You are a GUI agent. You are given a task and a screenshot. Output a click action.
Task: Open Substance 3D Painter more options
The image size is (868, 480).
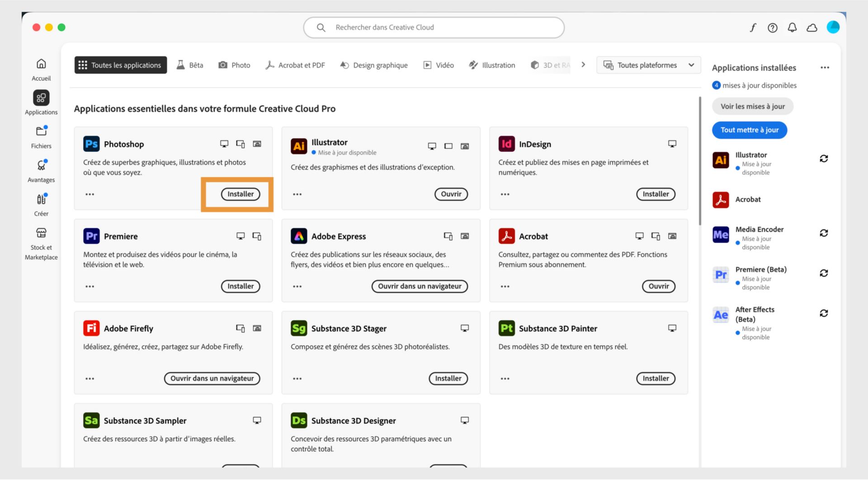tap(505, 379)
